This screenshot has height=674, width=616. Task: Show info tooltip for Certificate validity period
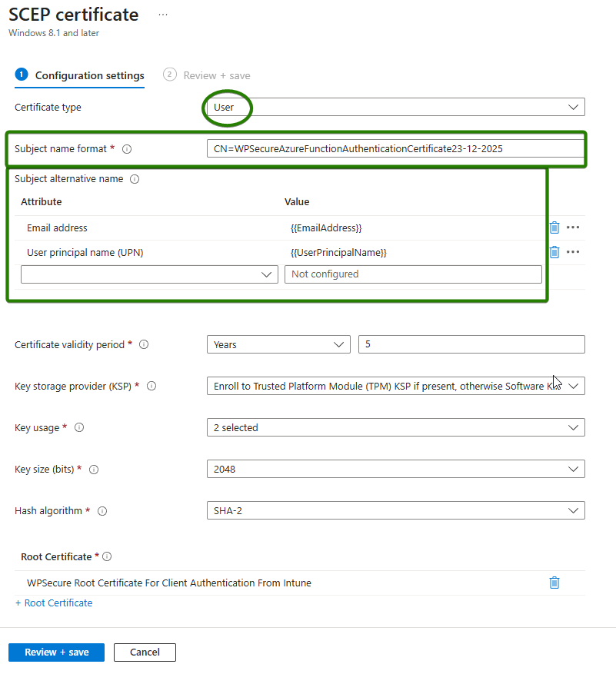click(x=143, y=345)
